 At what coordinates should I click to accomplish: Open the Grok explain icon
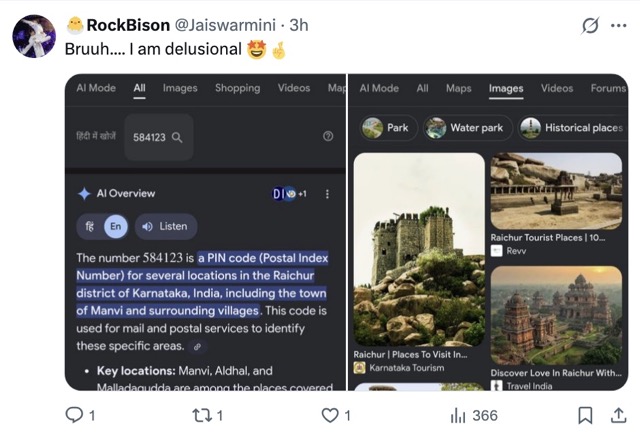point(590,24)
